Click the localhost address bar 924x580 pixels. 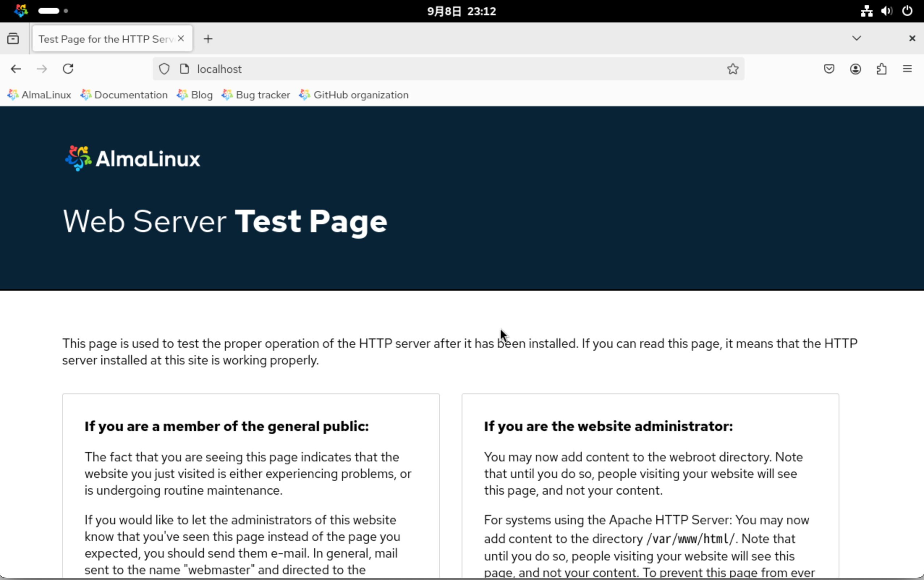click(449, 69)
